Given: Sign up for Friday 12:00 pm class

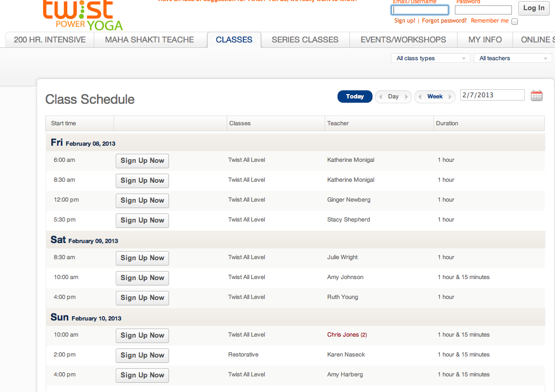Looking at the screenshot, I should 142,201.
